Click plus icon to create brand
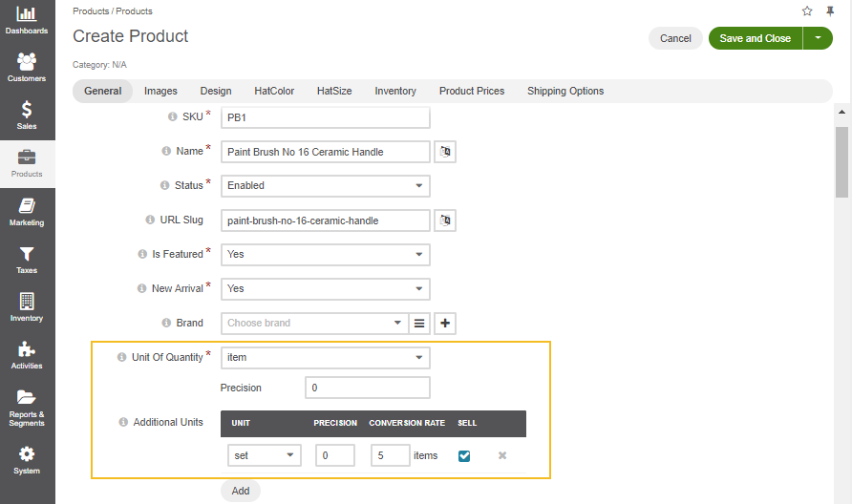 click(444, 324)
